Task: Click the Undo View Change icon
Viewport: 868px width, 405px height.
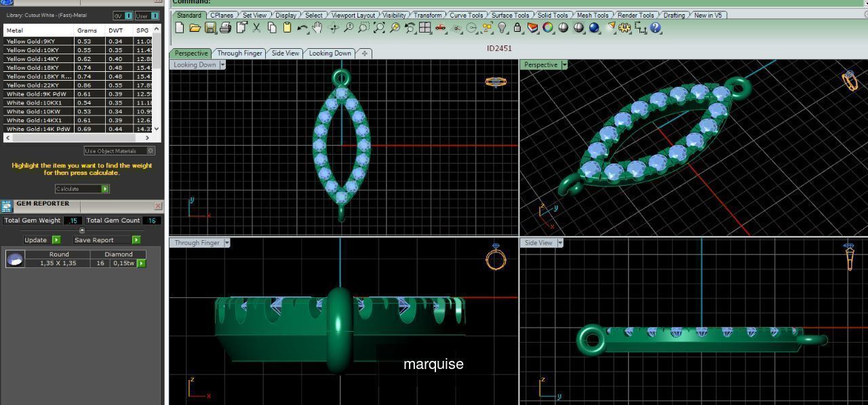Action: [x=410, y=28]
